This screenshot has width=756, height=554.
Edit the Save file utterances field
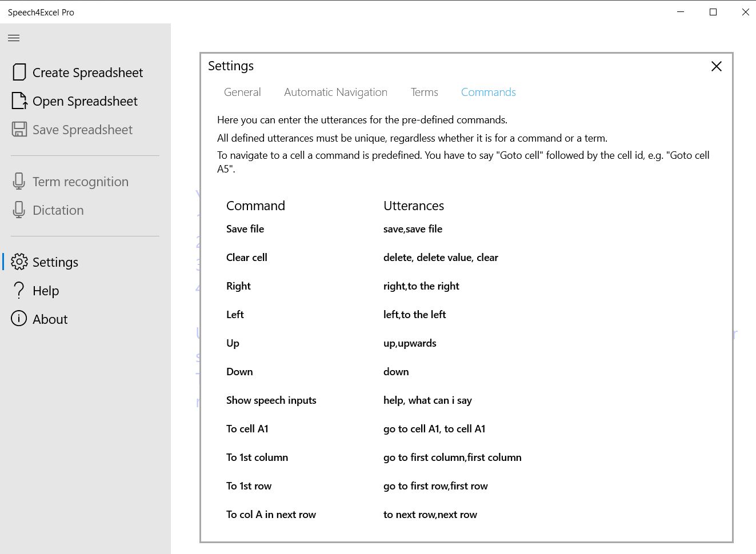(x=413, y=229)
